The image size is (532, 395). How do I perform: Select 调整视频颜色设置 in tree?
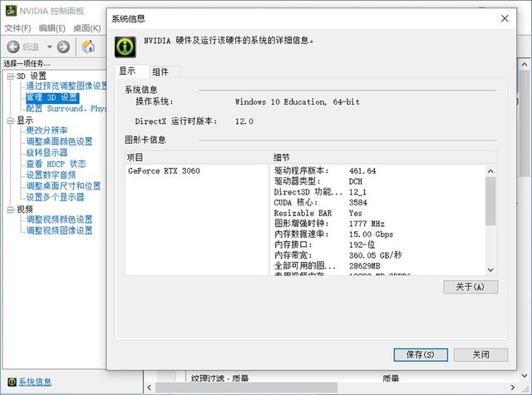[x=59, y=220]
